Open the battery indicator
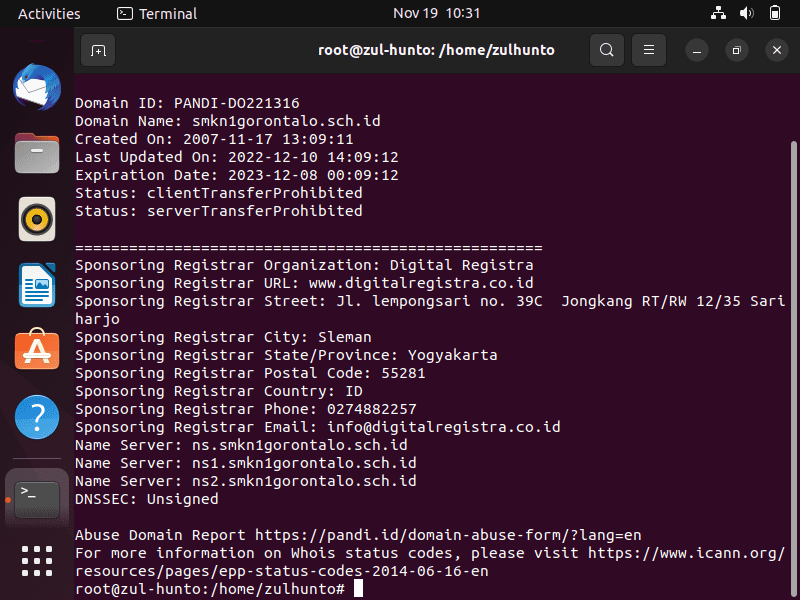The image size is (800, 600). coord(774,13)
